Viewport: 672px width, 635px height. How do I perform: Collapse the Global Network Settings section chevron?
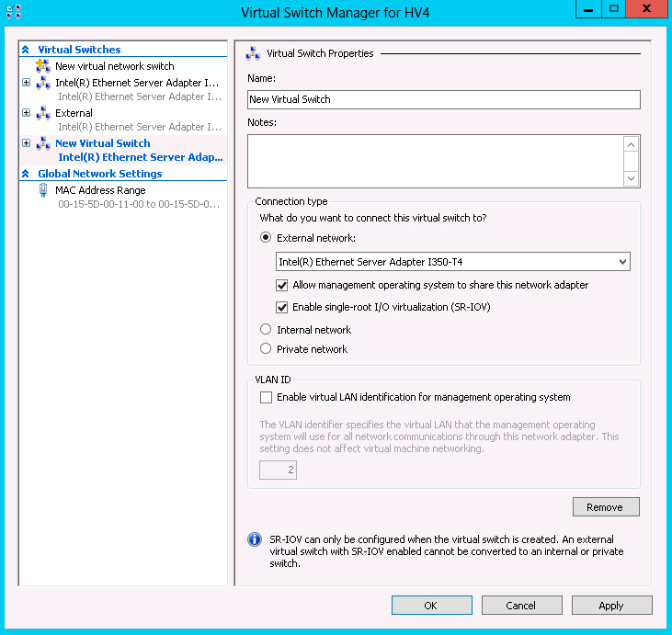click(26, 174)
